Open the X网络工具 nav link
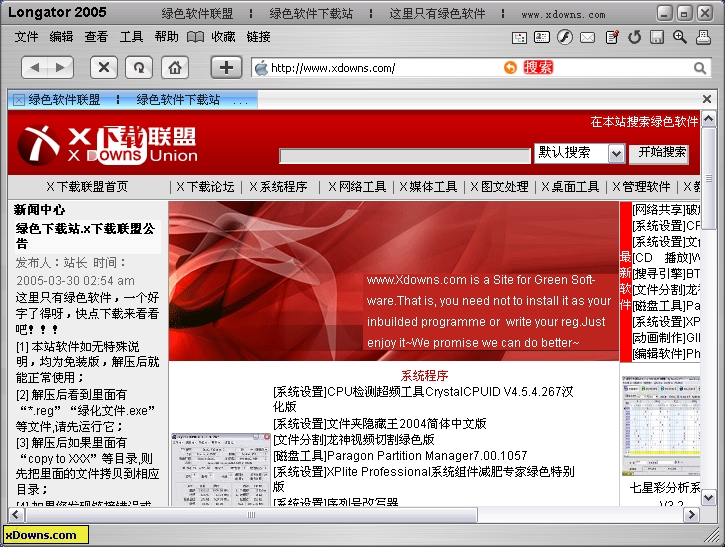Viewport: 725px width, 547px height. 357,187
